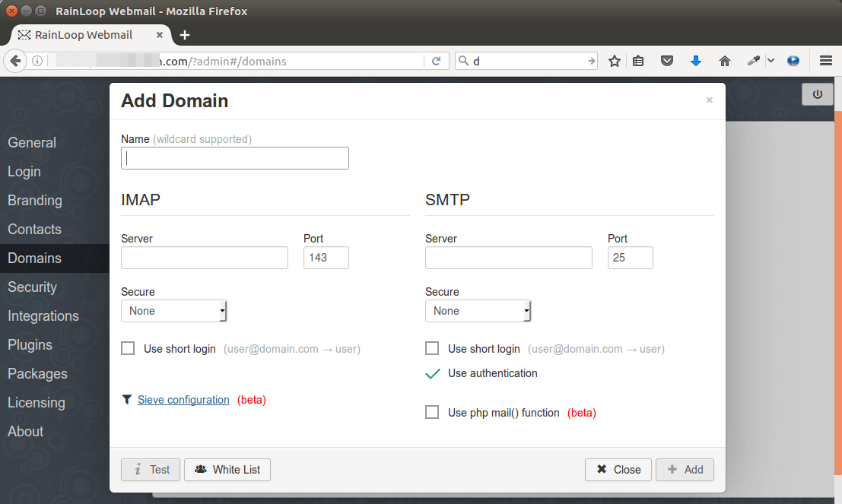
Task: Open the Downloads arrow icon
Action: coord(696,61)
